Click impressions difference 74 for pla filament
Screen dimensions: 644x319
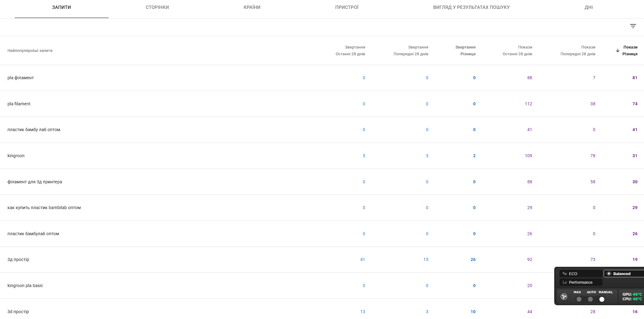coord(635,104)
